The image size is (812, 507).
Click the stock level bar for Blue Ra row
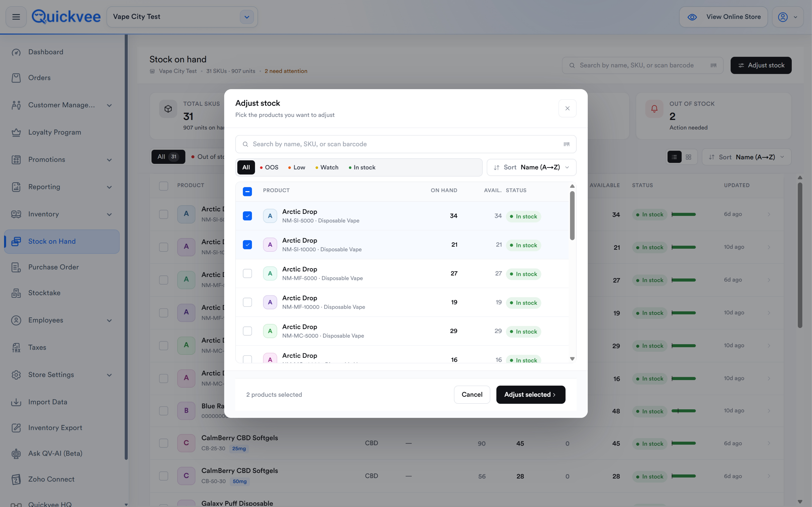pos(684,411)
